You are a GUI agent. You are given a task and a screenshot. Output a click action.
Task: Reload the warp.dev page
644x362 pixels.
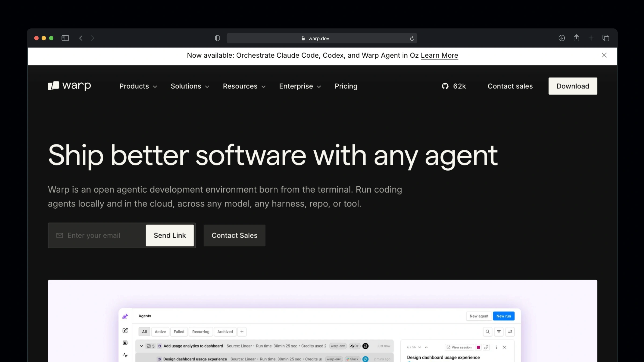coord(412,38)
